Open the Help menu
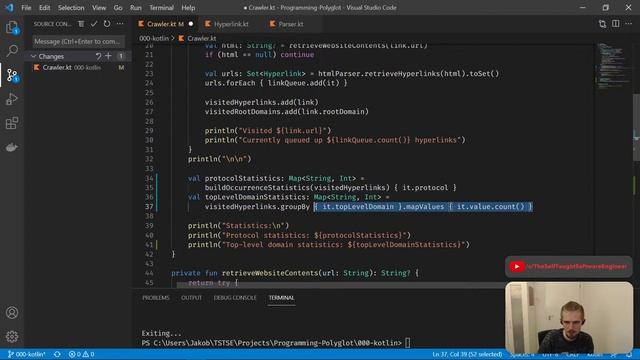Screen dimensions: 640x360 [x=188, y=8]
